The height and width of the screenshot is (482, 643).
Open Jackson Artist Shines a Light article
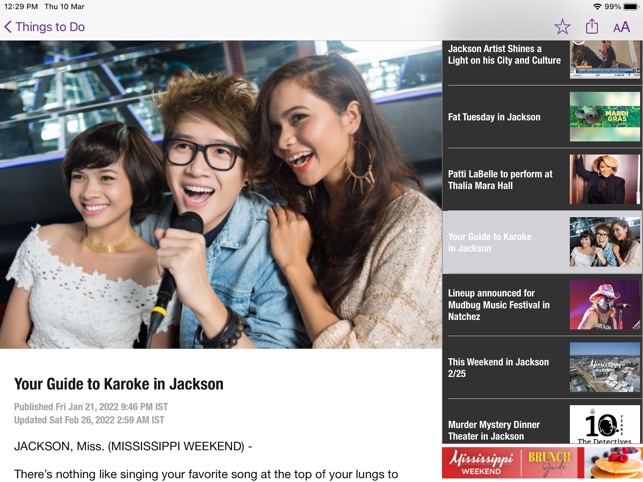[542, 61]
